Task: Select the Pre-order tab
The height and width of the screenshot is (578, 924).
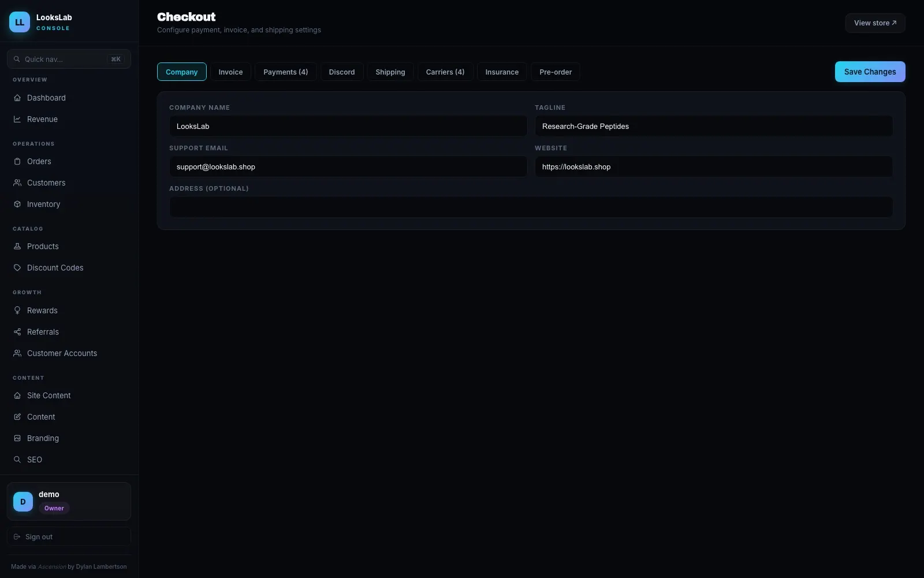Action: [556, 72]
